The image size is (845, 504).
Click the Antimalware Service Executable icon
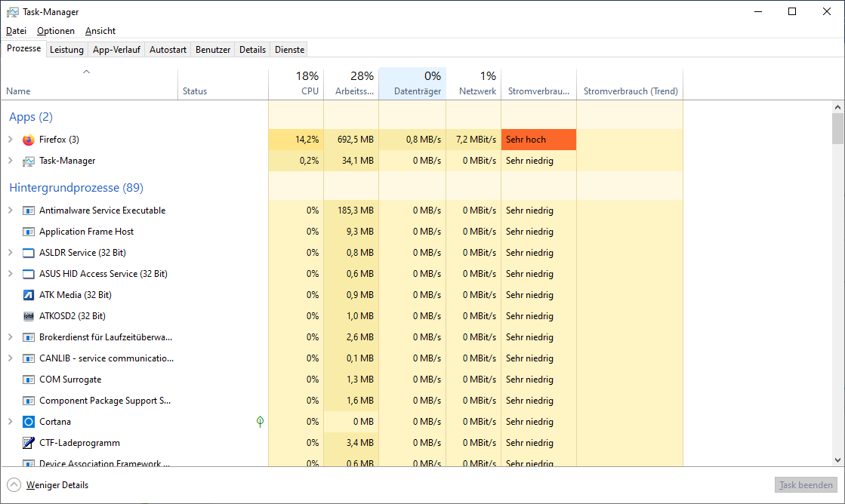(x=29, y=211)
